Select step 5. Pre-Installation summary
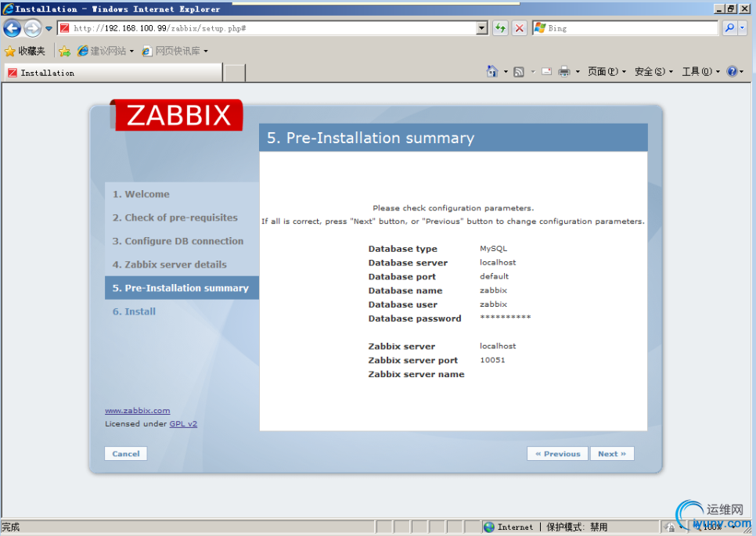This screenshot has height=536, width=756. (x=182, y=288)
